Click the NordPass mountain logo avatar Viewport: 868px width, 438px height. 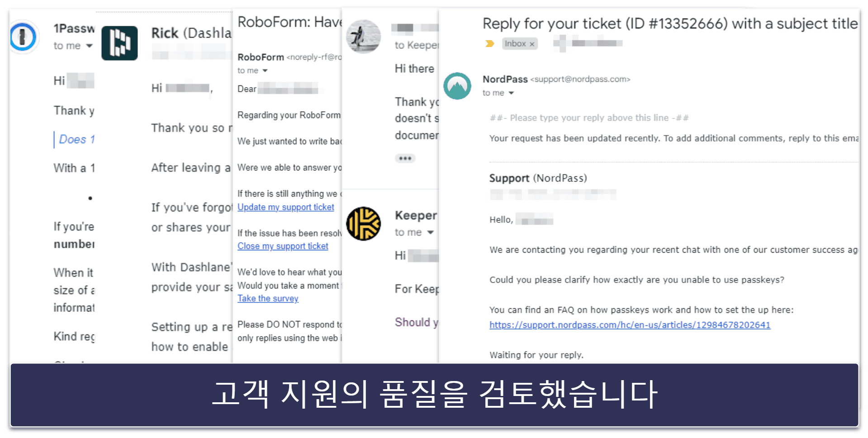[457, 86]
